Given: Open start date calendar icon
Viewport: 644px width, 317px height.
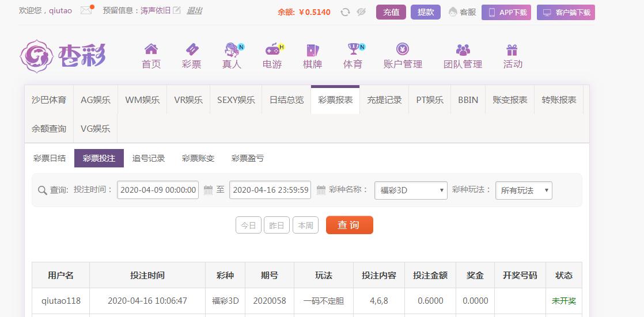Looking at the screenshot, I should pos(208,190).
